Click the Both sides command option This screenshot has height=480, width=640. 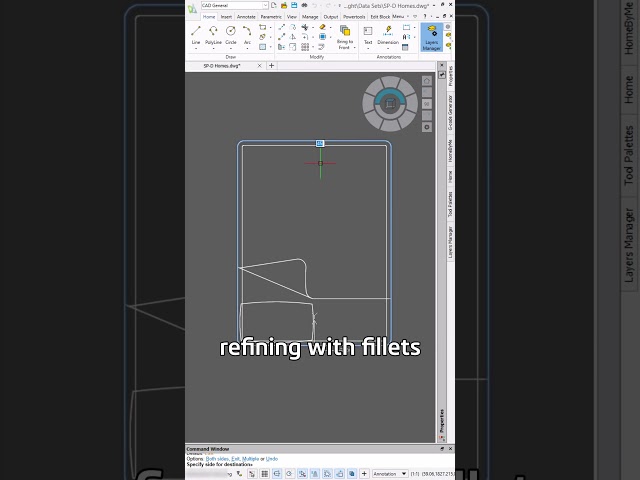point(218,459)
